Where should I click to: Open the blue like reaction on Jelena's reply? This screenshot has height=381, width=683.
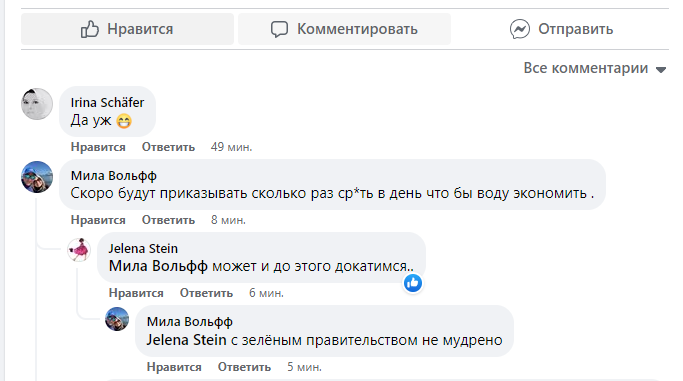tap(413, 283)
